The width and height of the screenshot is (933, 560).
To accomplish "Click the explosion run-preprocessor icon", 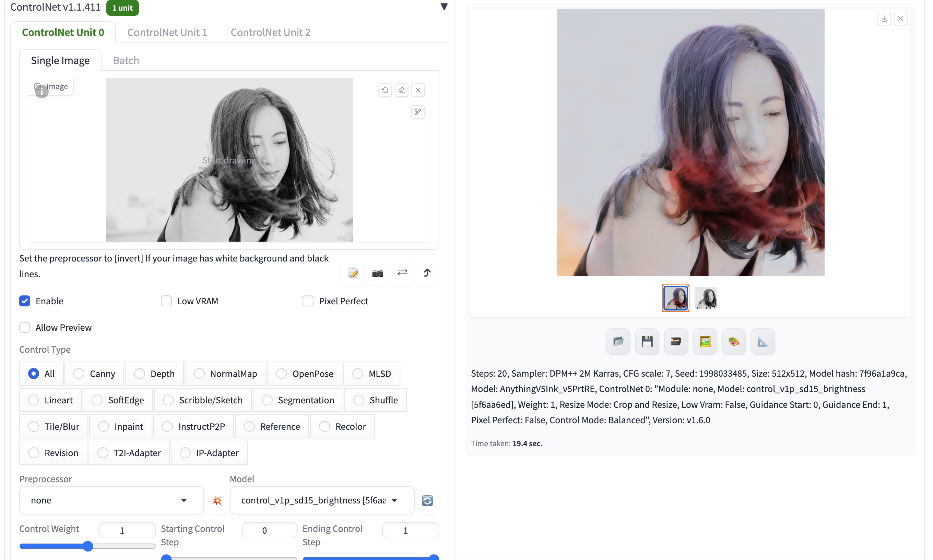I will coord(217,501).
